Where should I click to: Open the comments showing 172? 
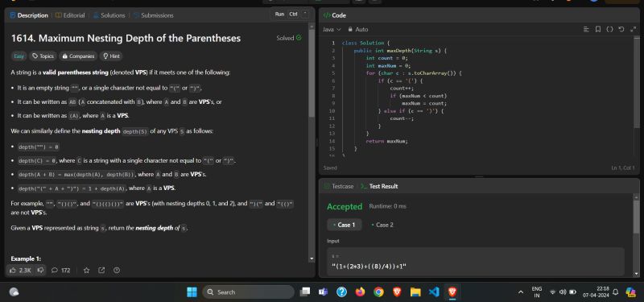coord(61,271)
